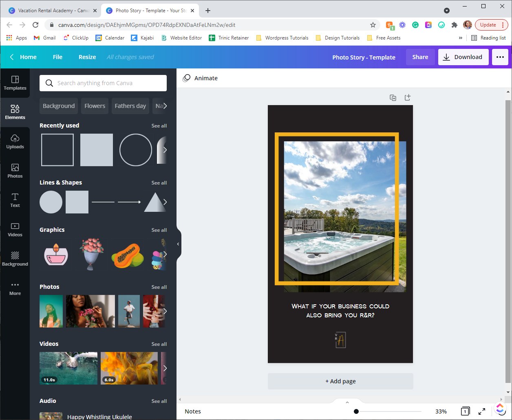Image resolution: width=512 pixels, height=420 pixels.
Task: Select the outlined circle element
Action: coord(136,150)
